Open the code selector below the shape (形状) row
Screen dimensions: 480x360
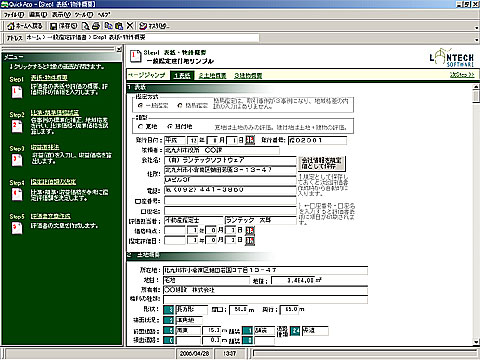(169, 320)
